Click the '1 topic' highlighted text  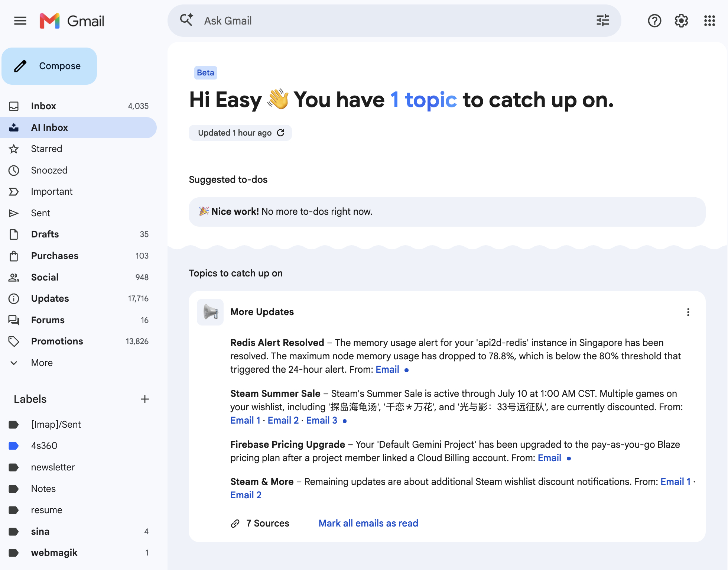[423, 100]
